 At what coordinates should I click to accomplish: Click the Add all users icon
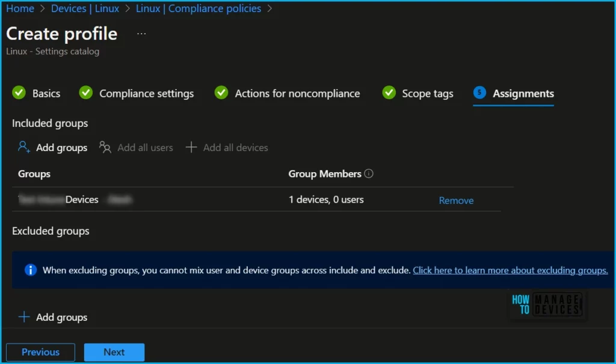coord(105,147)
